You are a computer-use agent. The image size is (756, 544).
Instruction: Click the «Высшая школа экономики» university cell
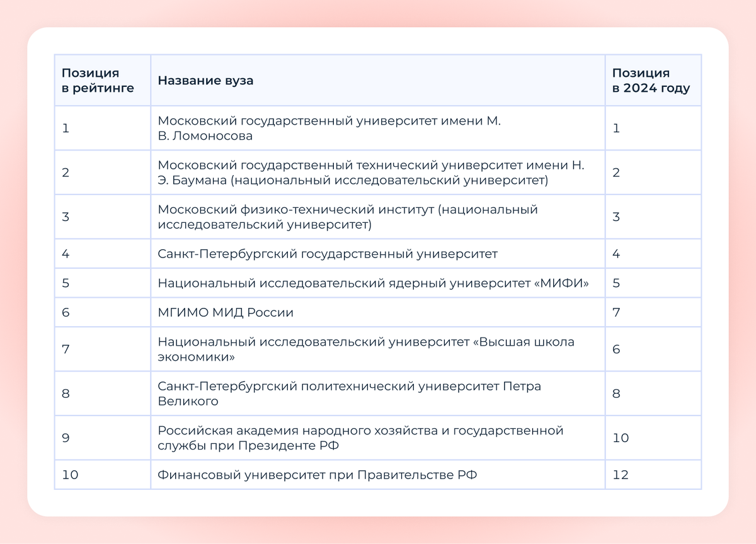click(378, 349)
